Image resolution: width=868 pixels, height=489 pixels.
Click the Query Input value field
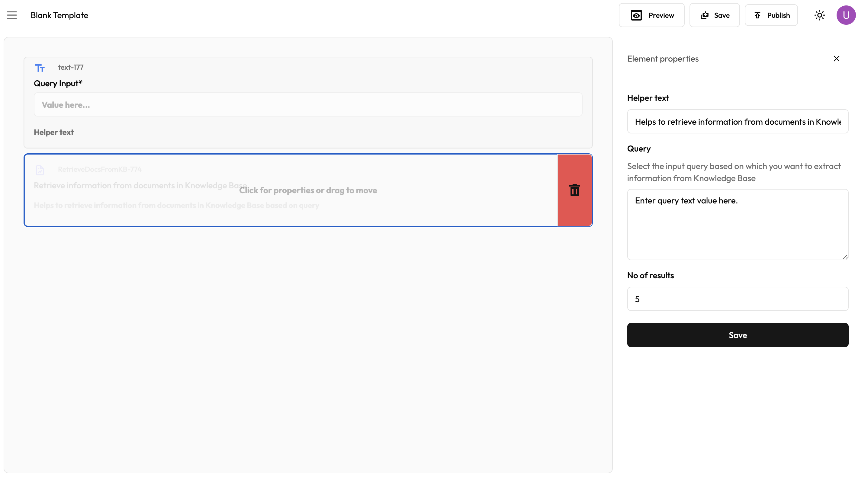tap(308, 105)
